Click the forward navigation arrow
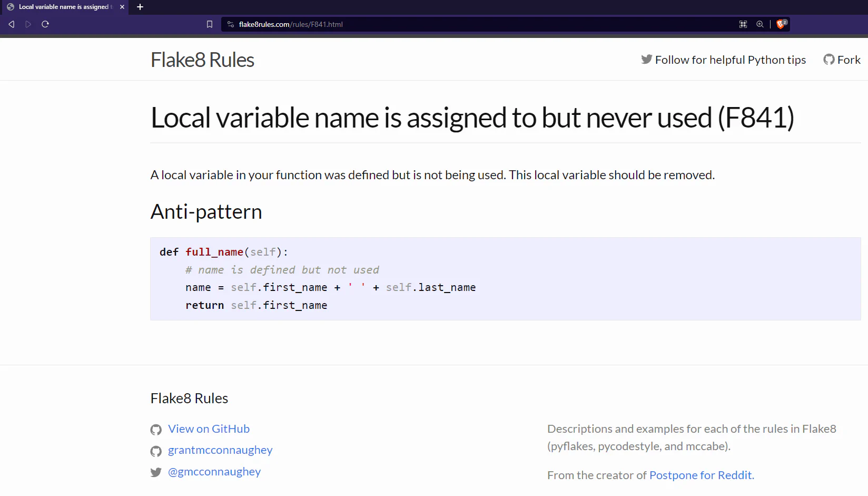Image resolution: width=868 pixels, height=496 pixels. tap(28, 24)
